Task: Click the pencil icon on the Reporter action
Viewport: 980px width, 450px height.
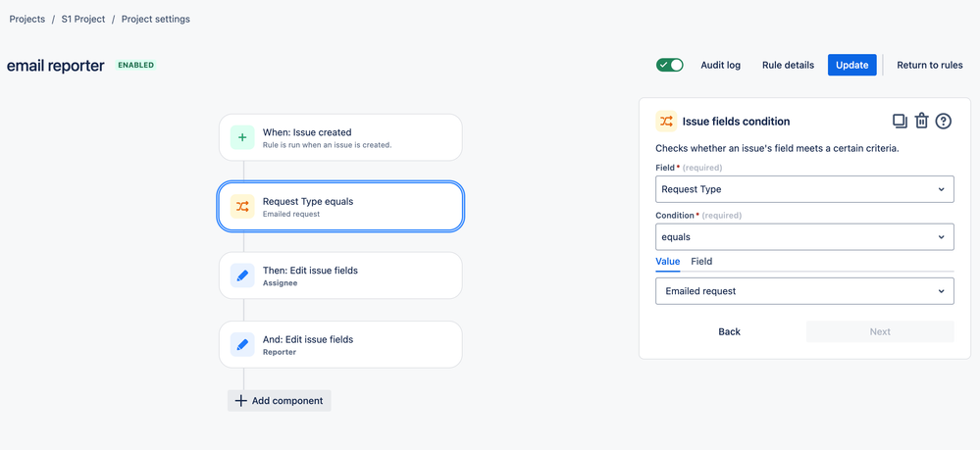Action: click(x=242, y=344)
